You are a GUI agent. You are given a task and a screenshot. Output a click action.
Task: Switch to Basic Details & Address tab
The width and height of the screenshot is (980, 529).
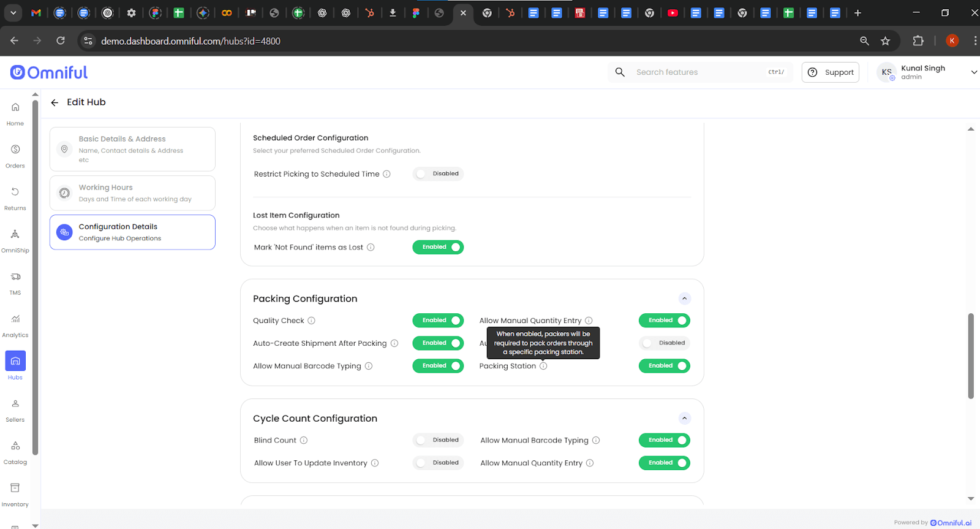pos(132,149)
